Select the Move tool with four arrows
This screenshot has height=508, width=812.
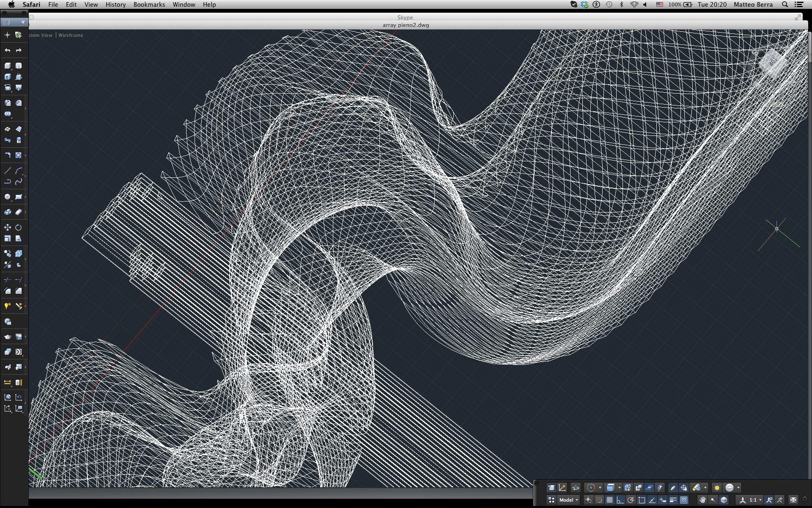pos(8,227)
